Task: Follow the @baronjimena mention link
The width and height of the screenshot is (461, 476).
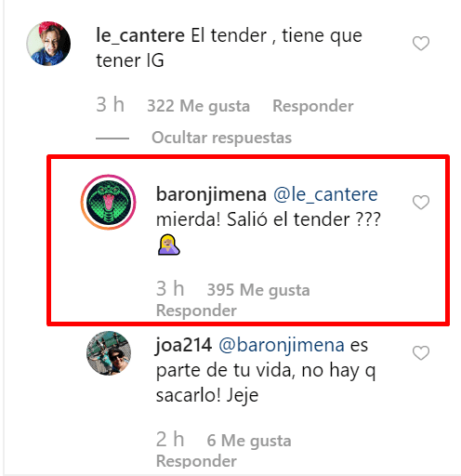Action: 282,345
